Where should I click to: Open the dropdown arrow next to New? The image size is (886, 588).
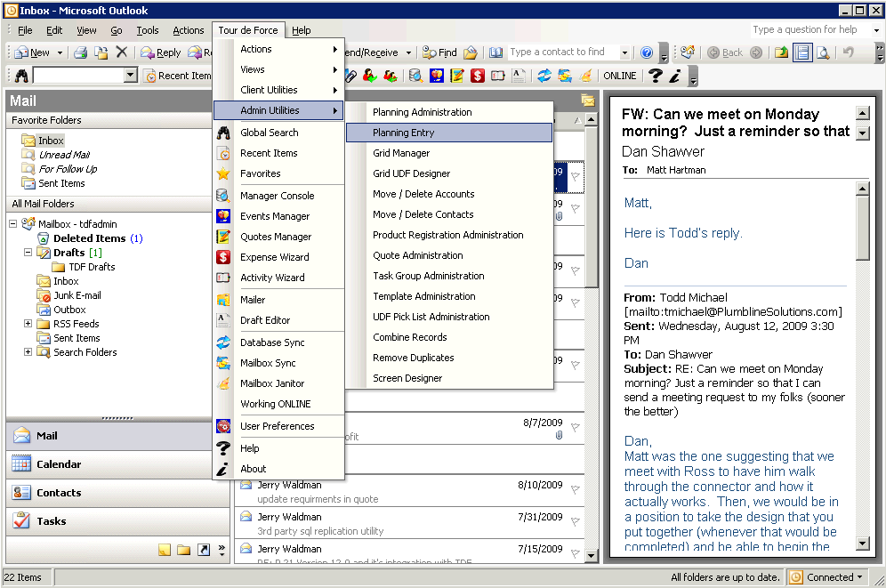point(60,52)
